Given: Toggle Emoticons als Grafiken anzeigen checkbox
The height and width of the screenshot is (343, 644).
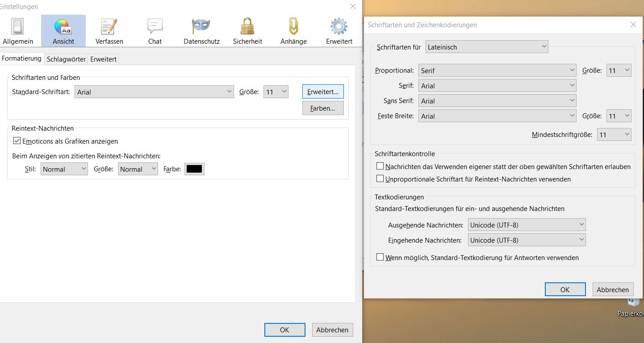Looking at the screenshot, I should point(17,141).
